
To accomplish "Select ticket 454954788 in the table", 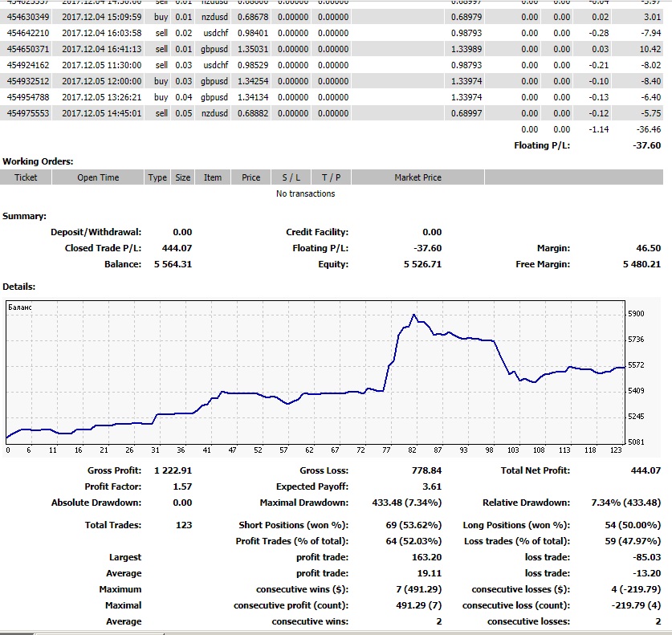I will pos(27,97).
